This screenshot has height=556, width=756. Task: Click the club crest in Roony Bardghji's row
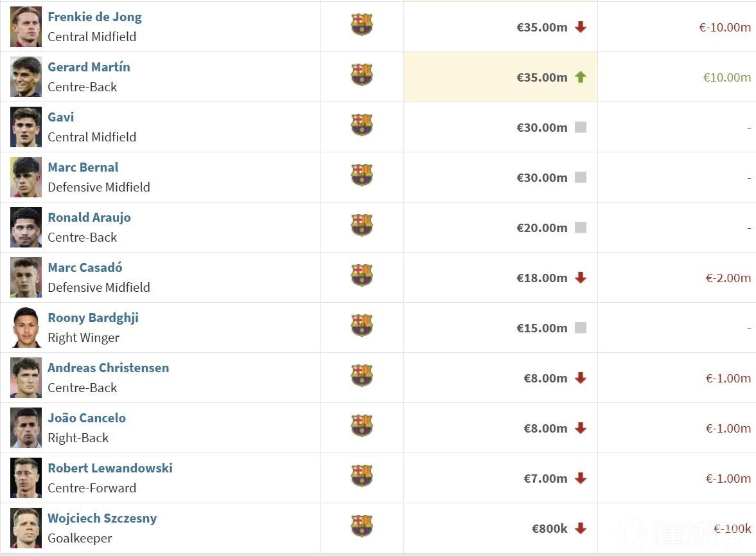coord(362,325)
